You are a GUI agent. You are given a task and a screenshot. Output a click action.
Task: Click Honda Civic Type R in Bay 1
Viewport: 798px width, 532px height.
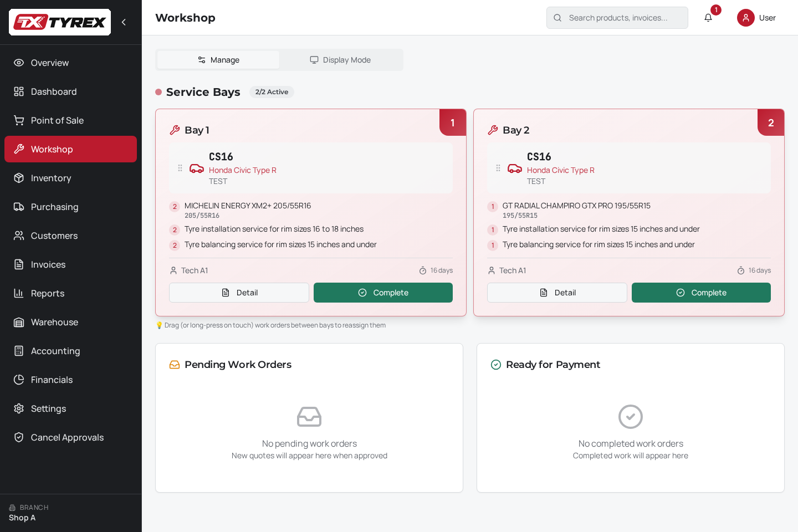[x=242, y=170]
